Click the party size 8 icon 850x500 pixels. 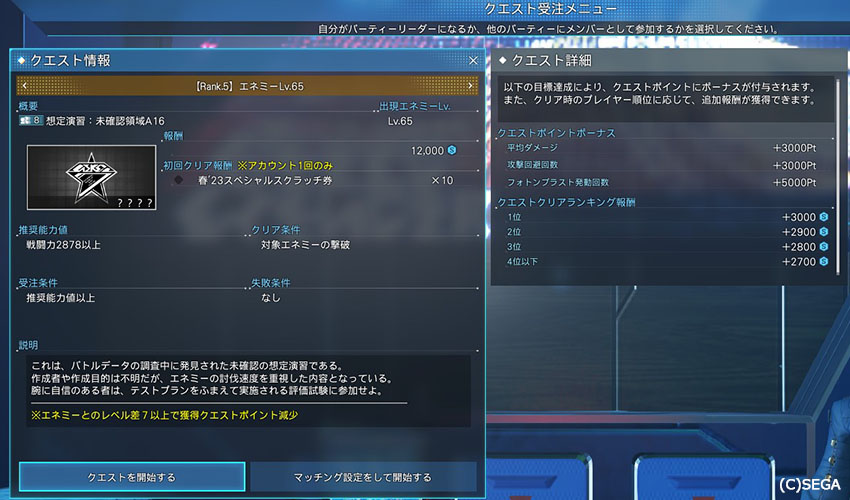click(30, 120)
